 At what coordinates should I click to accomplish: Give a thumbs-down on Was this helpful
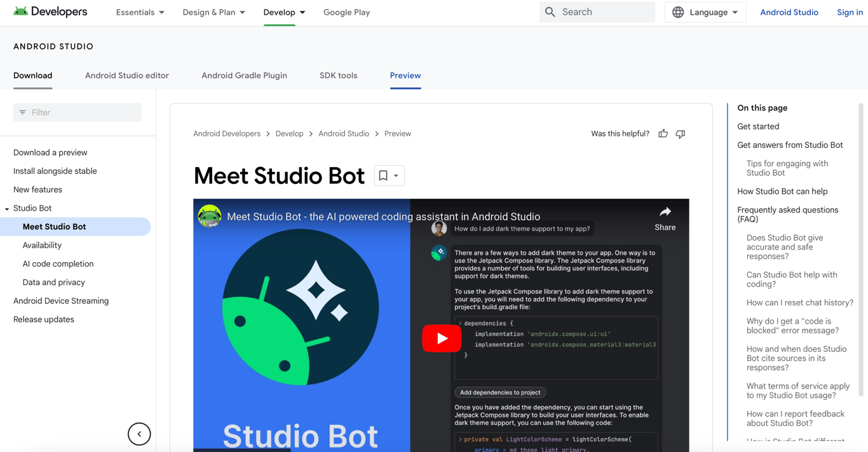pos(680,133)
